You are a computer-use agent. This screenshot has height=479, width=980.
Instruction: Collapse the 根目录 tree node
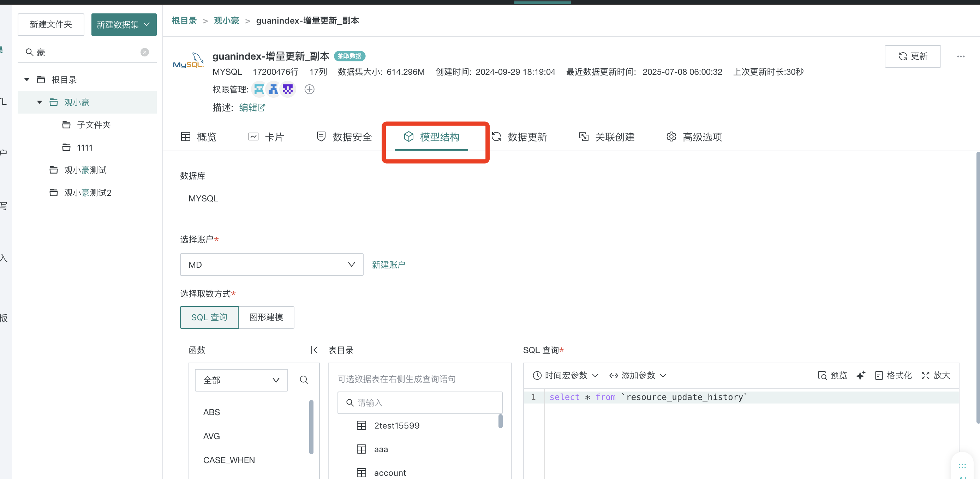point(26,79)
